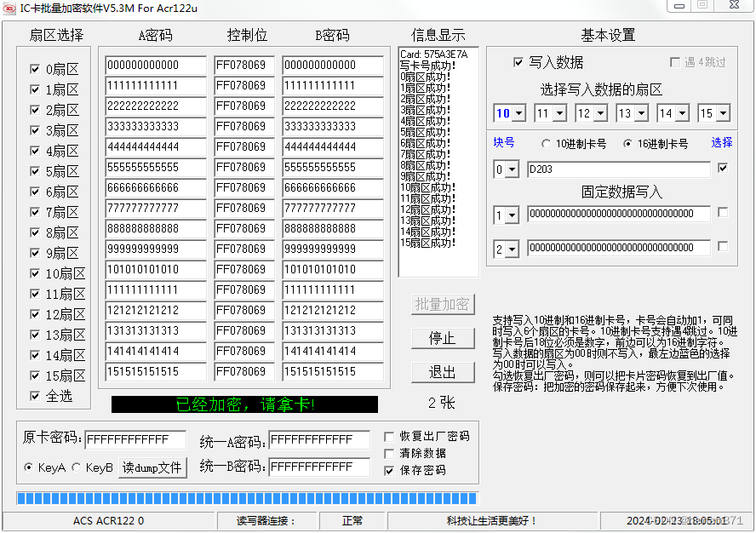Open the block number 0 dropdown

tap(512, 169)
